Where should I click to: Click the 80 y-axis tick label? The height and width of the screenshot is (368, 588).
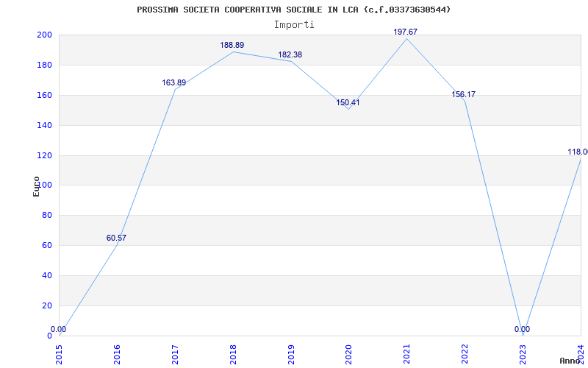[x=47, y=216]
